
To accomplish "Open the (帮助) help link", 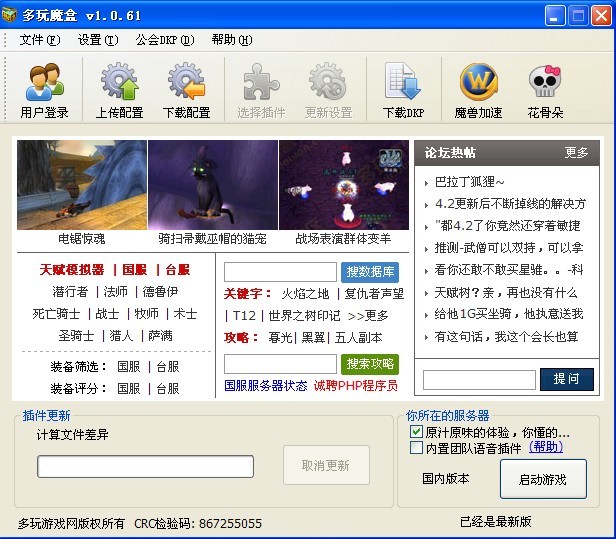I will tap(546, 447).
